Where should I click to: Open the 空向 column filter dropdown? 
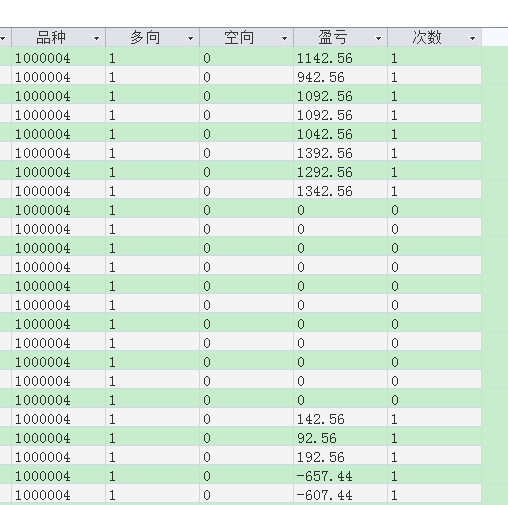pos(284,38)
